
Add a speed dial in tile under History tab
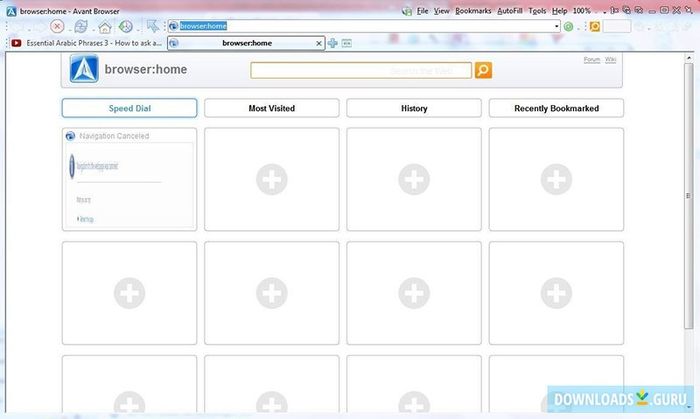[x=414, y=179]
